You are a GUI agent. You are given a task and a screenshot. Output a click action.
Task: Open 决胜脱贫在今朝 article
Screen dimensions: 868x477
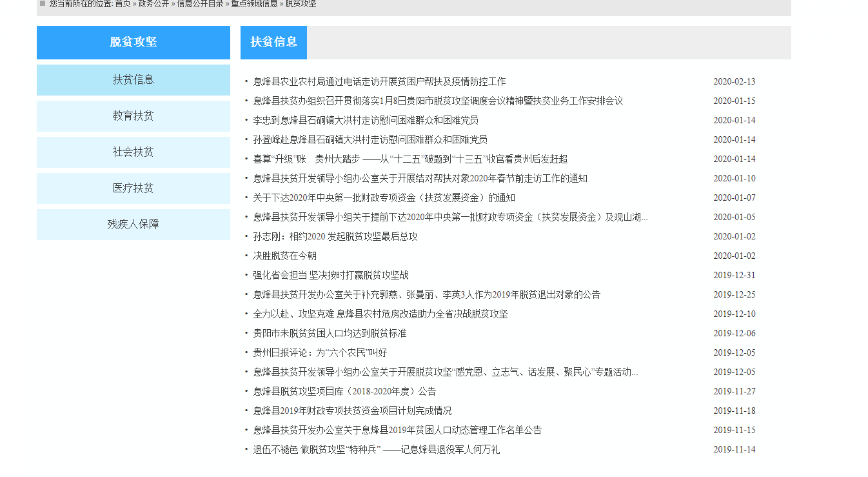pos(284,256)
